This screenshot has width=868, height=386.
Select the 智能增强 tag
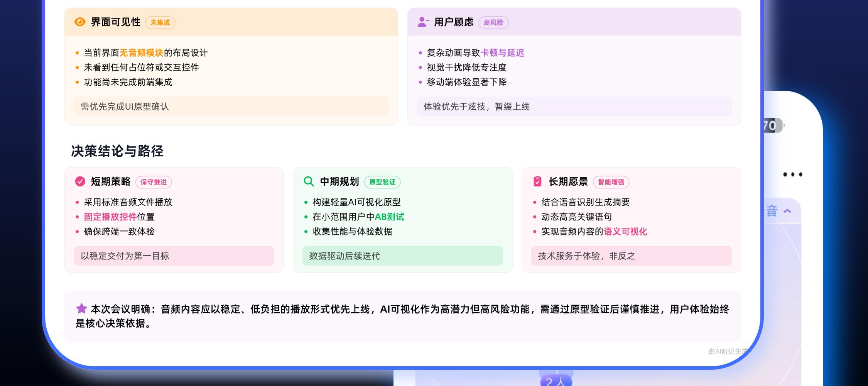[x=611, y=182]
